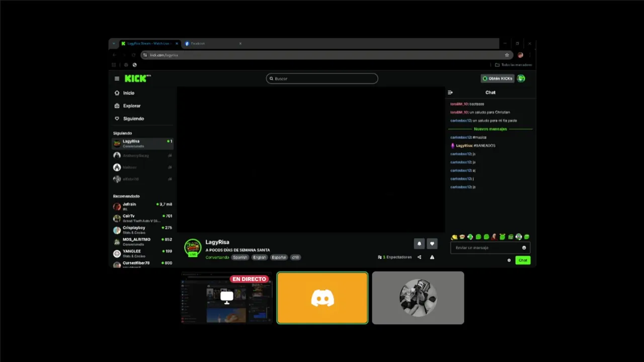Open the Conversando category link
The image size is (644, 362).
coord(217,257)
